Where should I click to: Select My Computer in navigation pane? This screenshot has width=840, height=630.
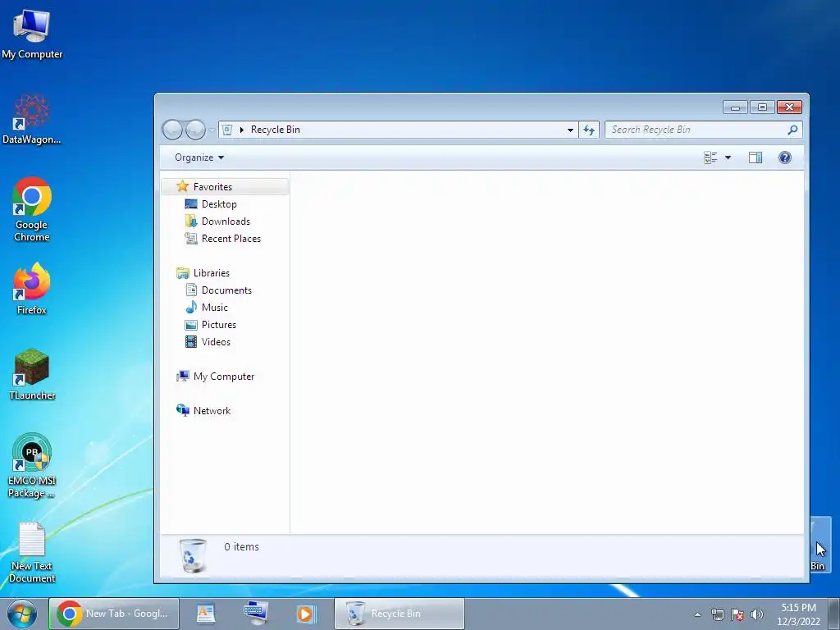pos(224,376)
